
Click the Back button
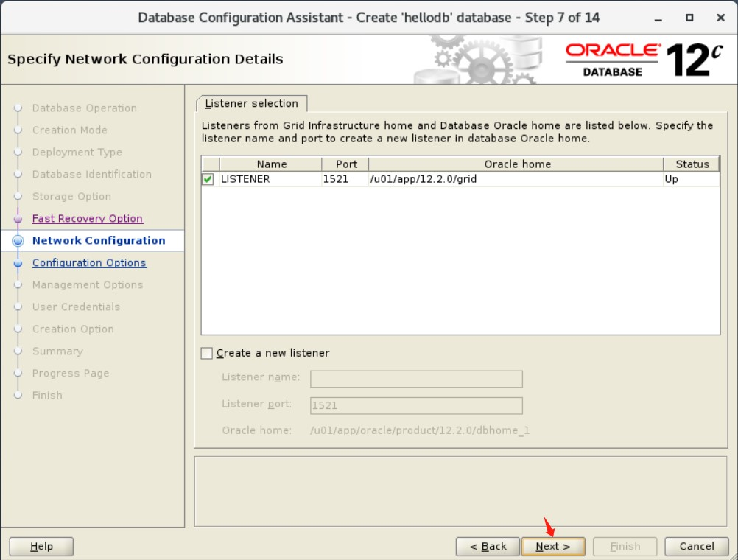click(x=488, y=546)
